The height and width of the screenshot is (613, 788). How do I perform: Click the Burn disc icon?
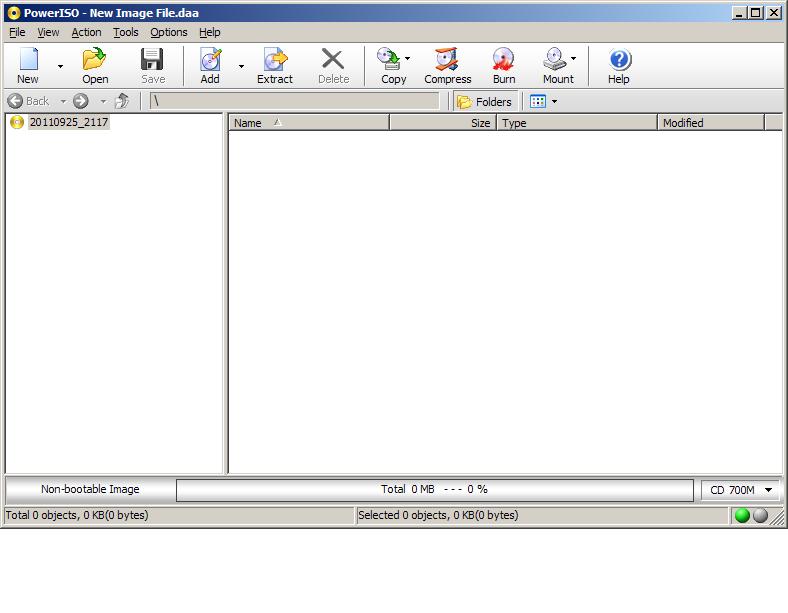click(504, 66)
